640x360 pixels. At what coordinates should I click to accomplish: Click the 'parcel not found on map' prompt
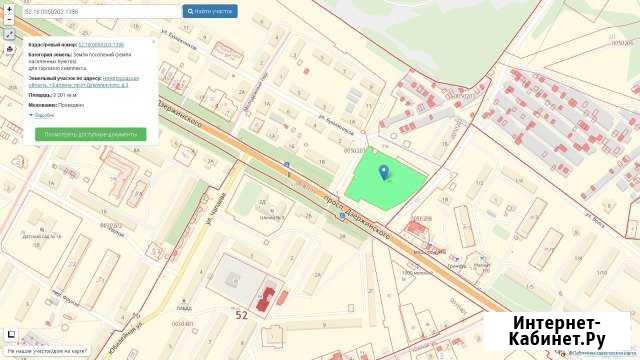pos(47,351)
